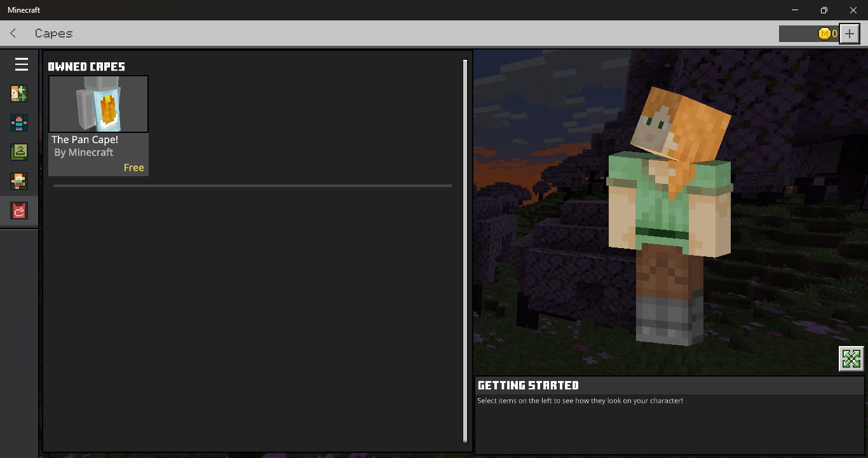Close the Minecraft window
Image resolution: width=868 pixels, height=458 pixels.
coord(853,10)
